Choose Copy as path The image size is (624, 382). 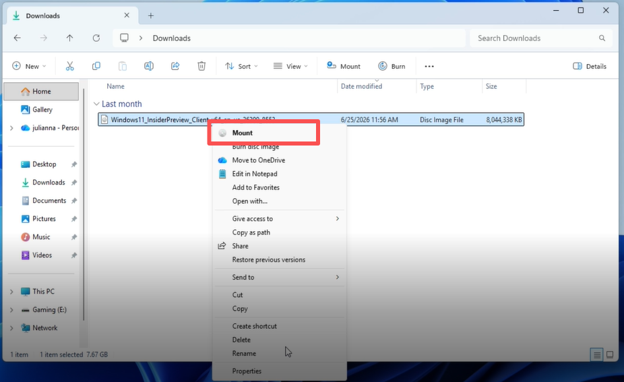coord(279,232)
